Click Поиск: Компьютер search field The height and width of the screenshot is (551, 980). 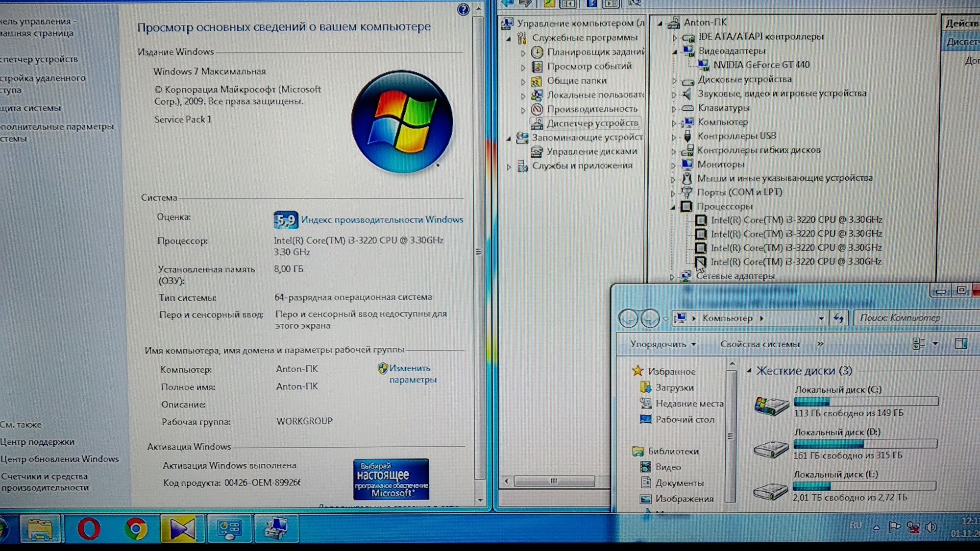916,318
